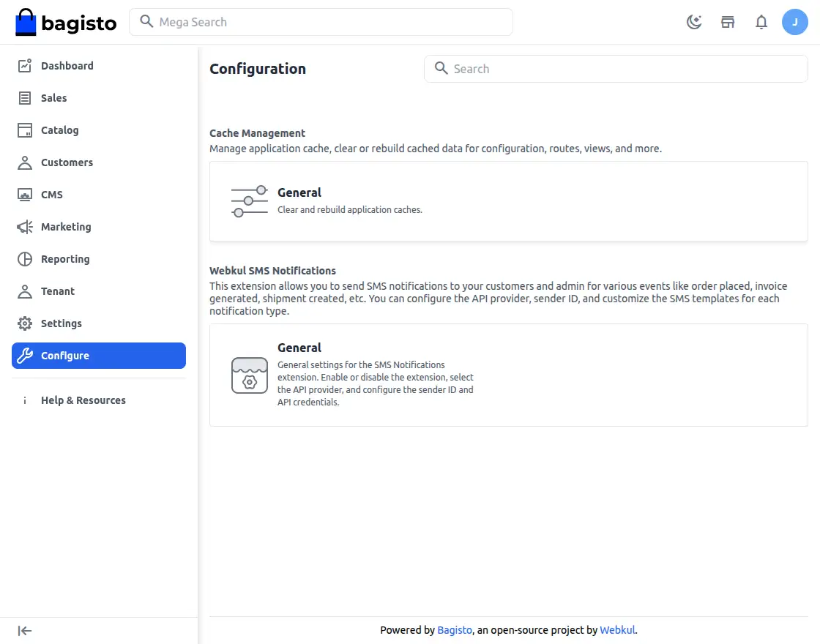Click the Settings gear icon
This screenshot has width=820, height=644.
click(25, 323)
